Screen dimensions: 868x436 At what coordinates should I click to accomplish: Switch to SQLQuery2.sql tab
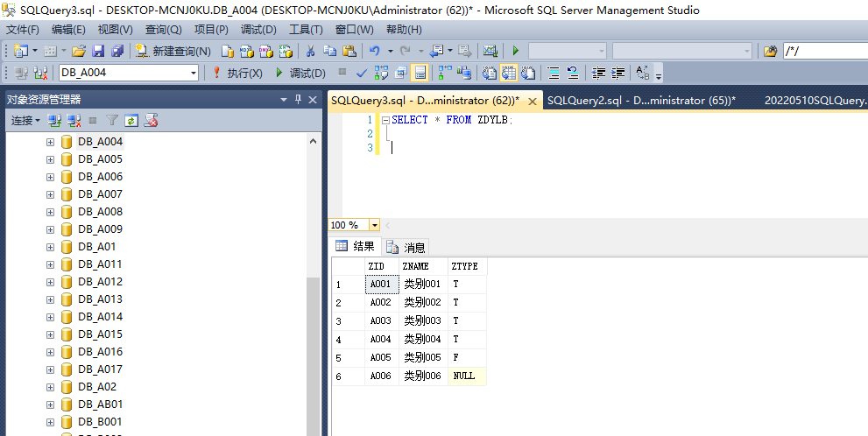(642, 101)
